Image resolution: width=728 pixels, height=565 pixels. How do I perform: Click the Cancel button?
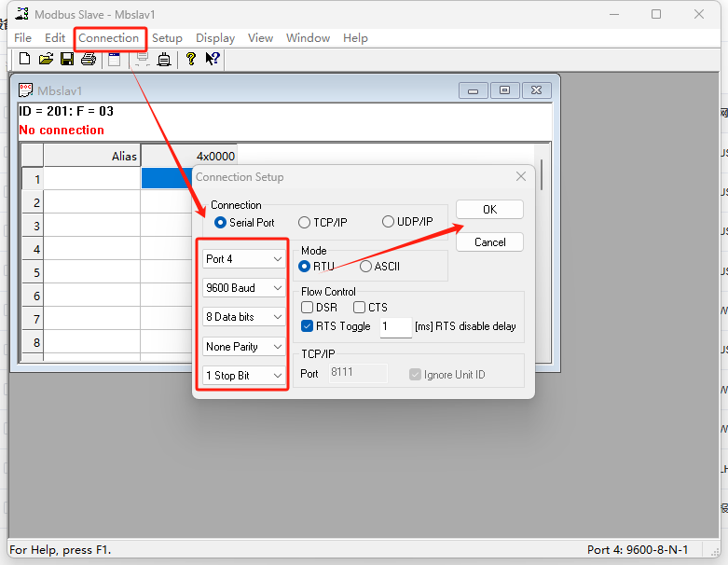click(489, 241)
